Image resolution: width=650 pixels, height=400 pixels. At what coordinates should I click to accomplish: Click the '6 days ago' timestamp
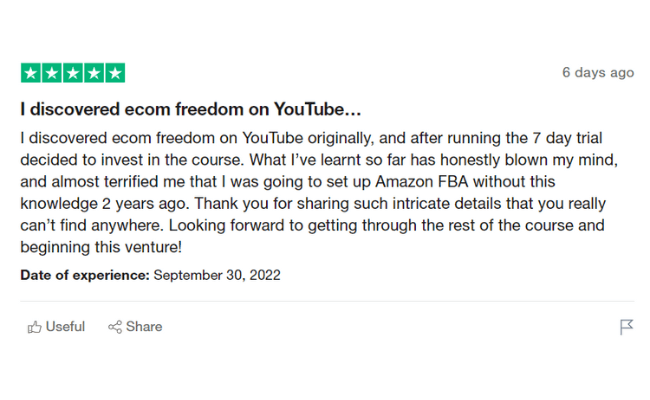click(x=598, y=73)
